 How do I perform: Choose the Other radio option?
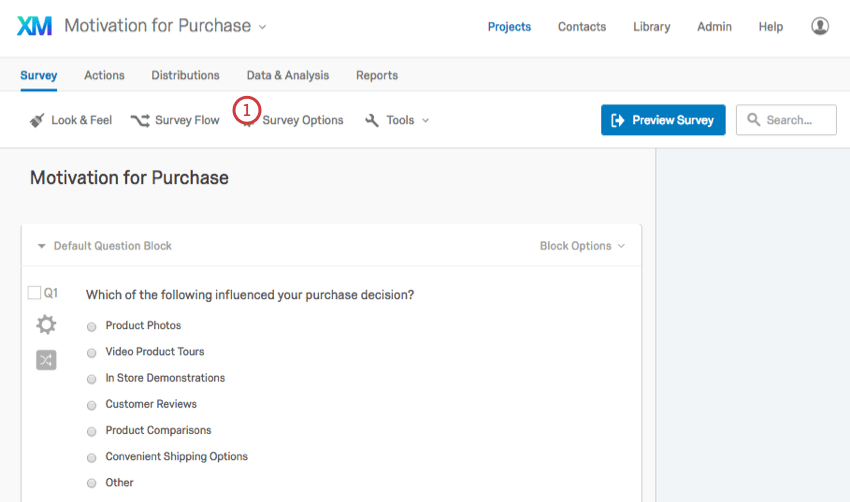[x=92, y=483]
